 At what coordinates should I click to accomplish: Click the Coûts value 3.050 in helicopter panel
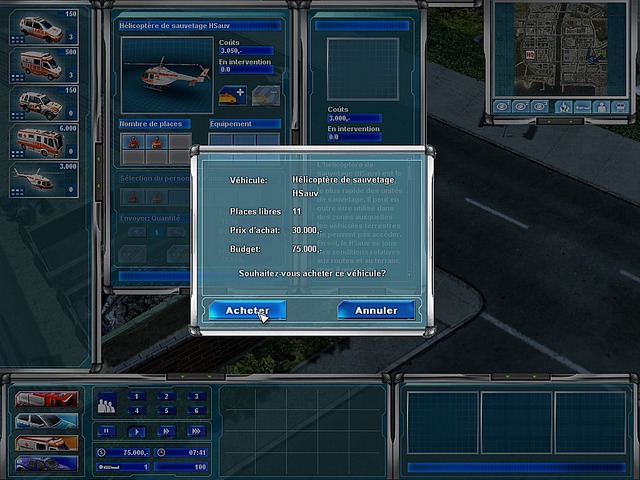click(x=246, y=51)
